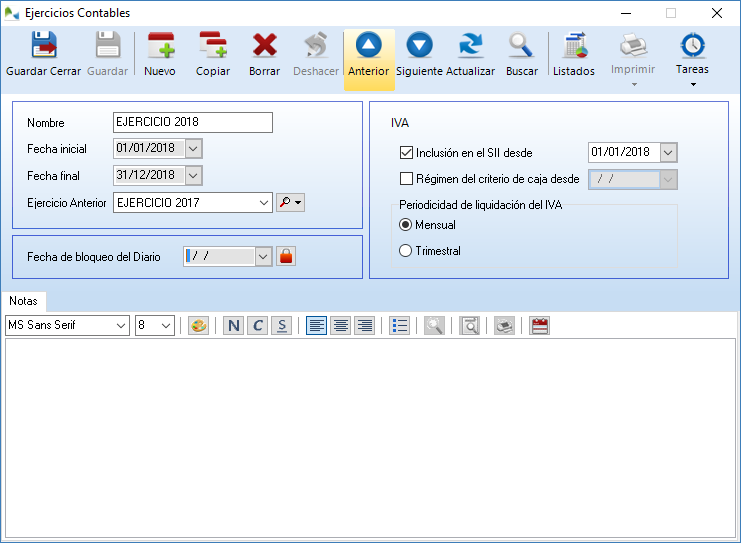
Task: Align notes text to the left
Action: (x=317, y=326)
